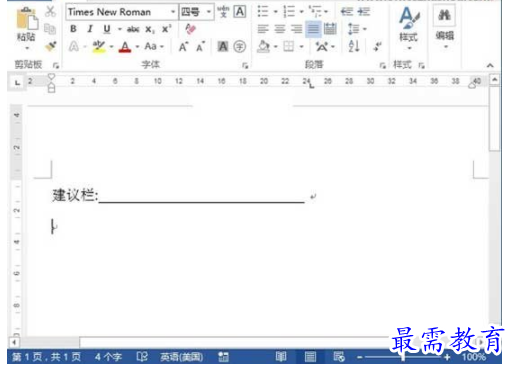Toggle strikethrough abc button
Image resolution: width=513 pixels, height=371 pixels.
coord(133,29)
